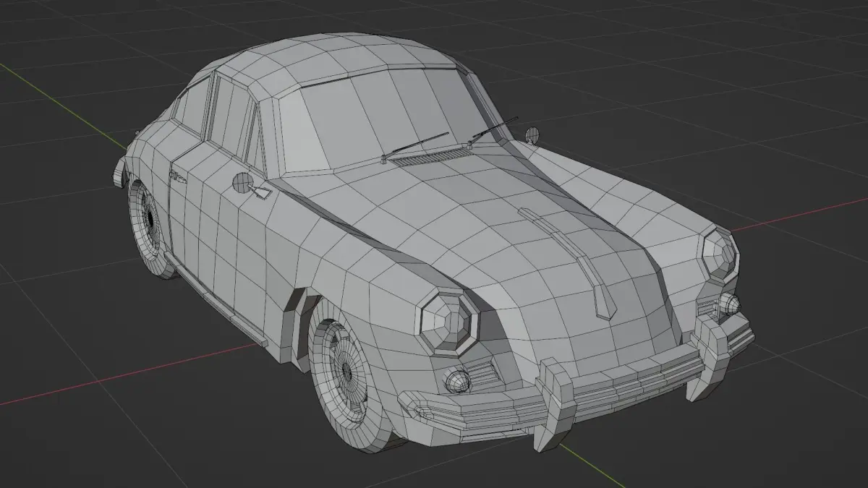Select the small turn signal below the near headlight

pyautogui.click(x=458, y=382)
